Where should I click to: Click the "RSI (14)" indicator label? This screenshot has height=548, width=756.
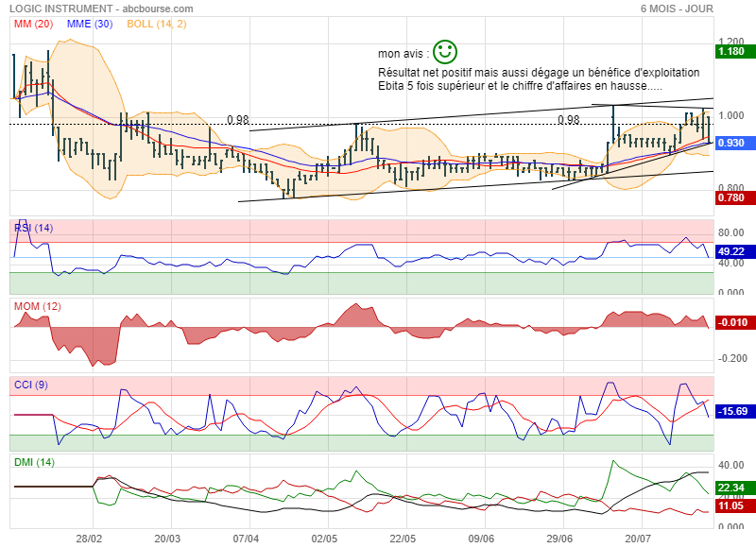[34, 228]
